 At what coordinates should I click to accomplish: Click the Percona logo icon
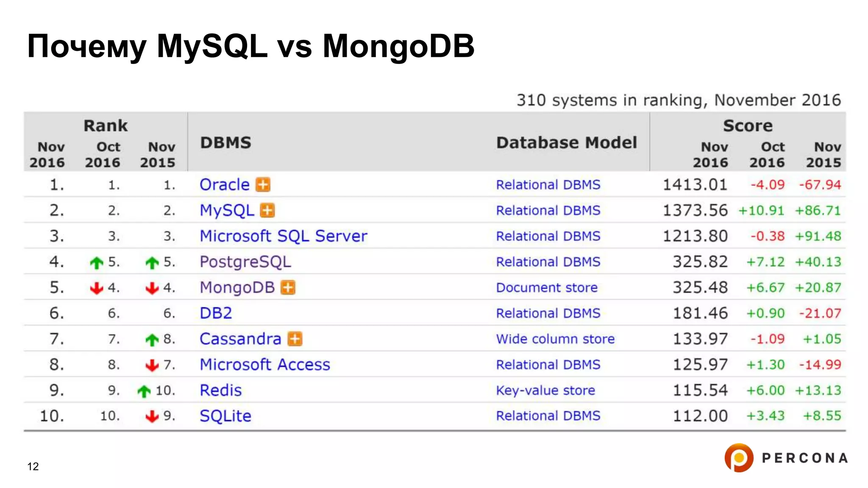(x=739, y=457)
